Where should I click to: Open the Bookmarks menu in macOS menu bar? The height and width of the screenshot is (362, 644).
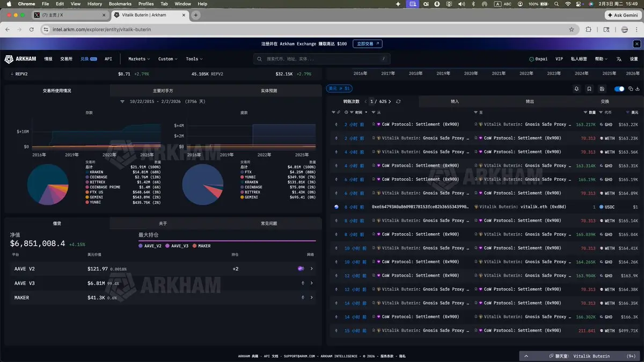(120, 4)
